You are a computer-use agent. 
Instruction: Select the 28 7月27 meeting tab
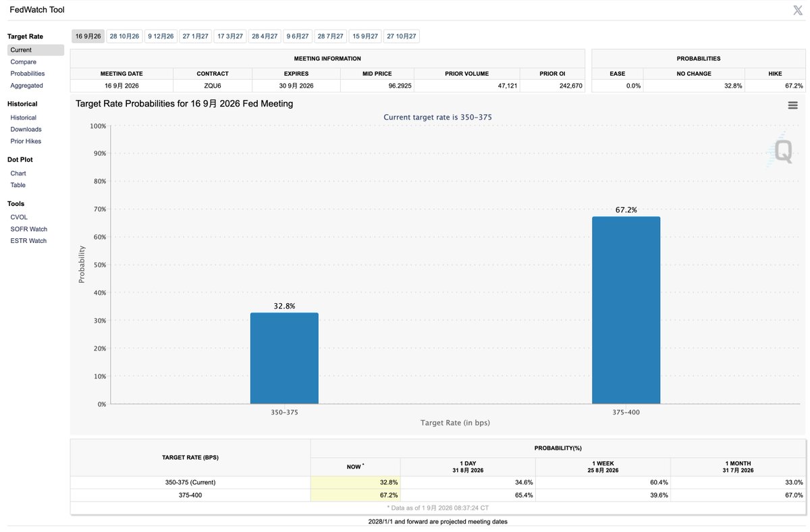[331, 36]
